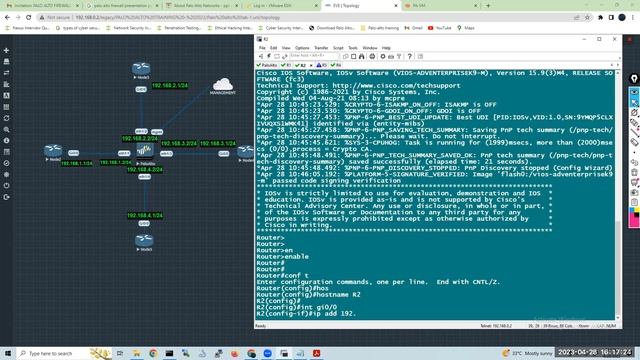Open the Nodes list icon in EVE sidebar

tap(6, 62)
